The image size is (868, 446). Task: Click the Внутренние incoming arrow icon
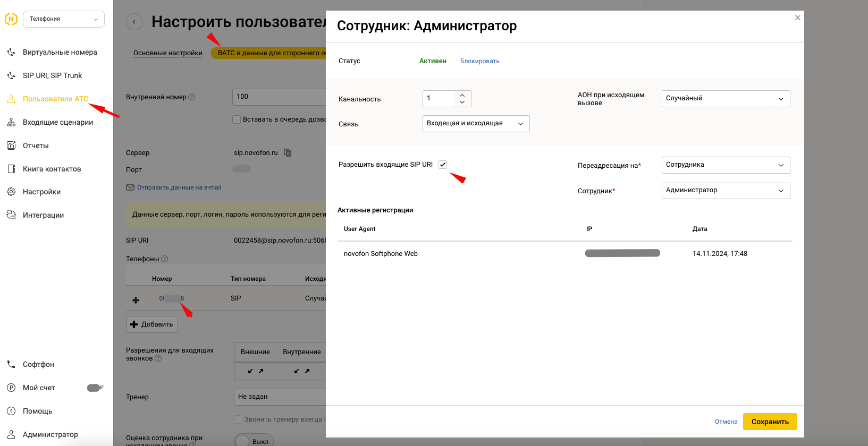[x=297, y=371]
